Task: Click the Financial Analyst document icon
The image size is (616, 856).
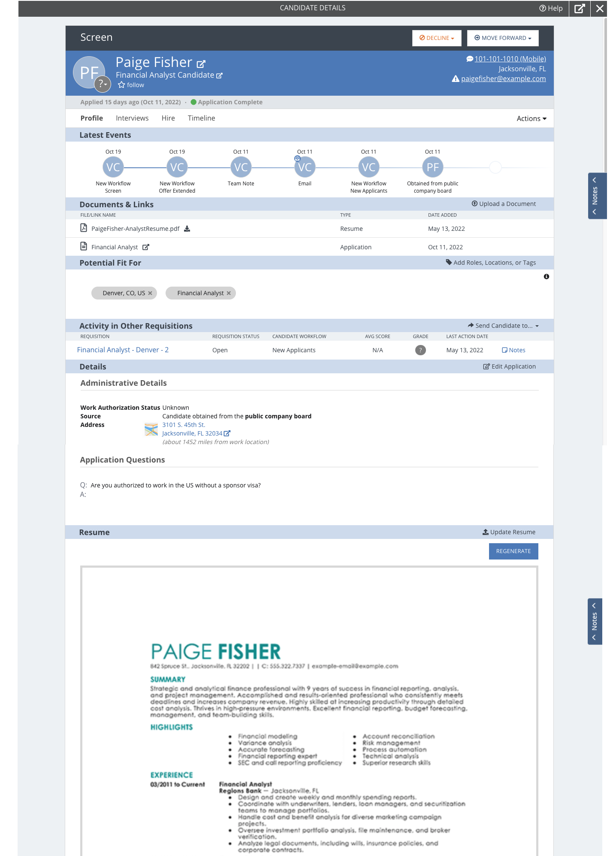Action: [x=84, y=246]
